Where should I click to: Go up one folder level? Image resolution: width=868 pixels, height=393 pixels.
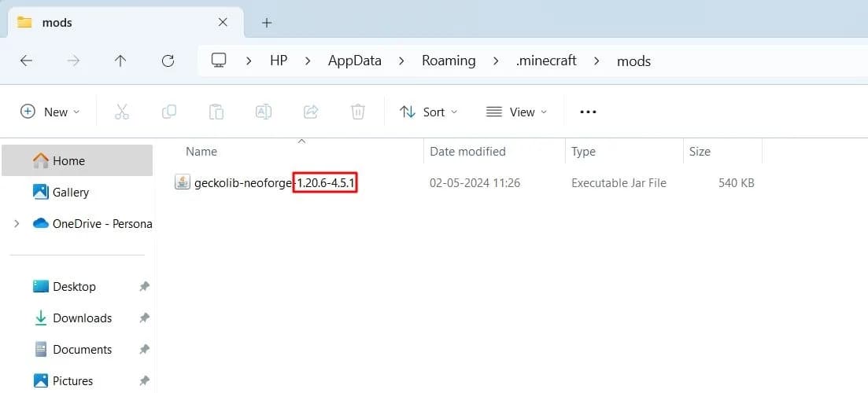pos(120,61)
